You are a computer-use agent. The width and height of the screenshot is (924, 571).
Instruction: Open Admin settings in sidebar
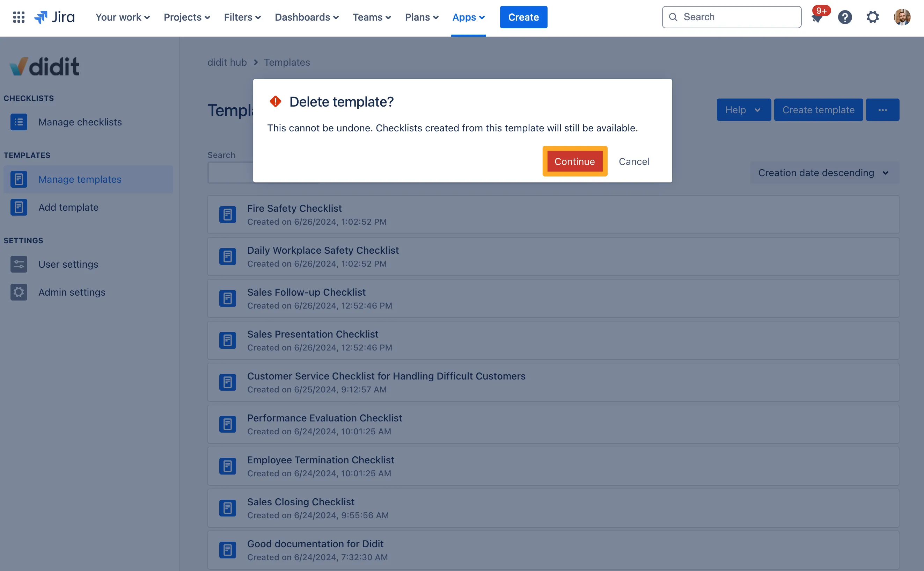click(88, 292)
